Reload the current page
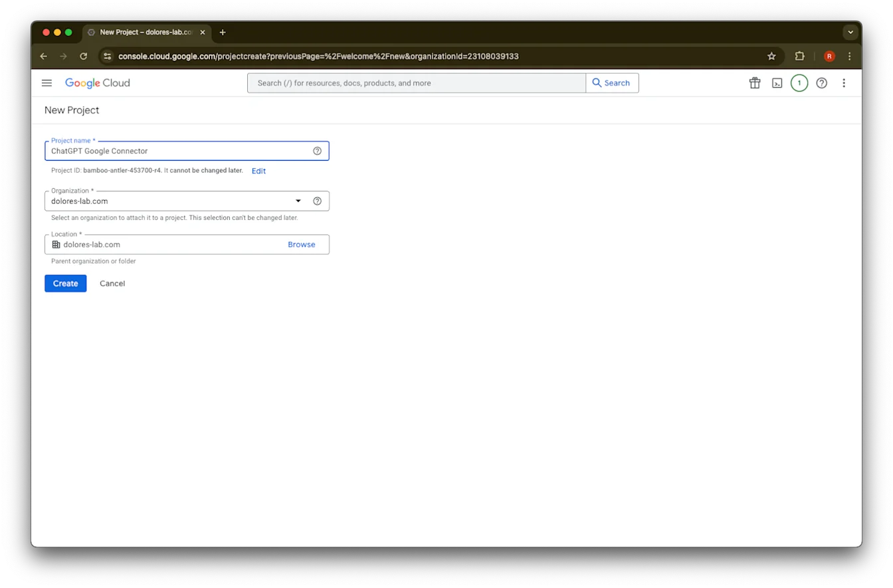The image size is (893, 588). click(84, 56)
